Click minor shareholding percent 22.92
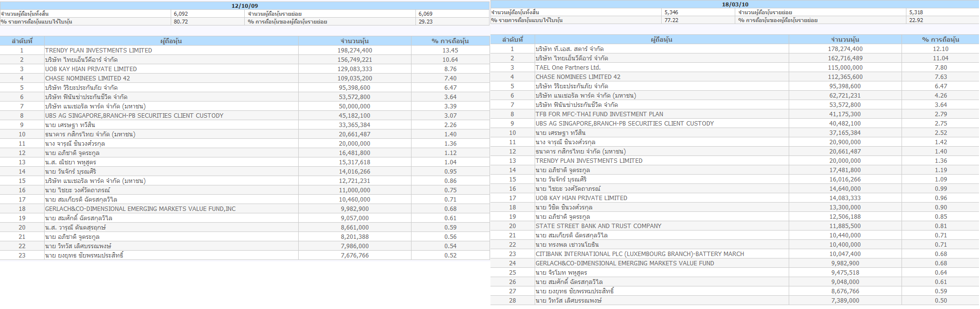 (916, 20)
